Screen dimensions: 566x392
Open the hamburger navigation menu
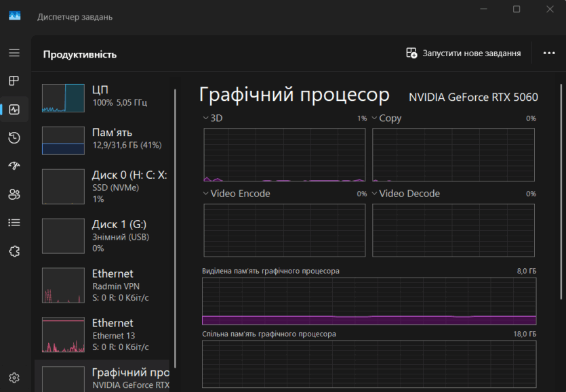pos(14,53)
